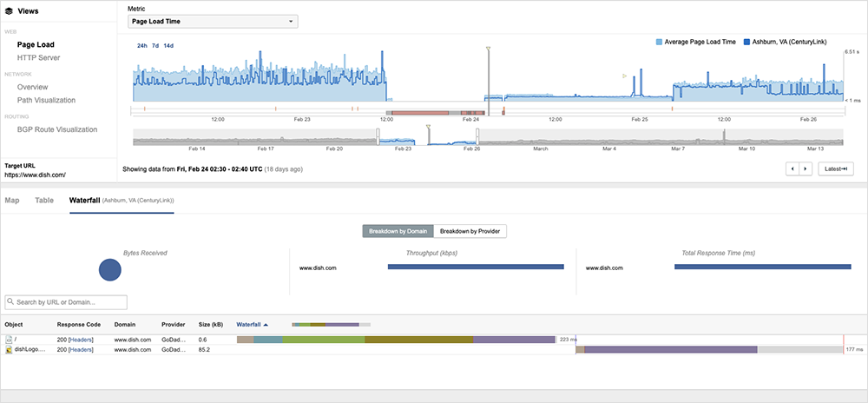Click the dishLogo image file icon
Viewport: 868px width, 403px height.
coord(9,349)
